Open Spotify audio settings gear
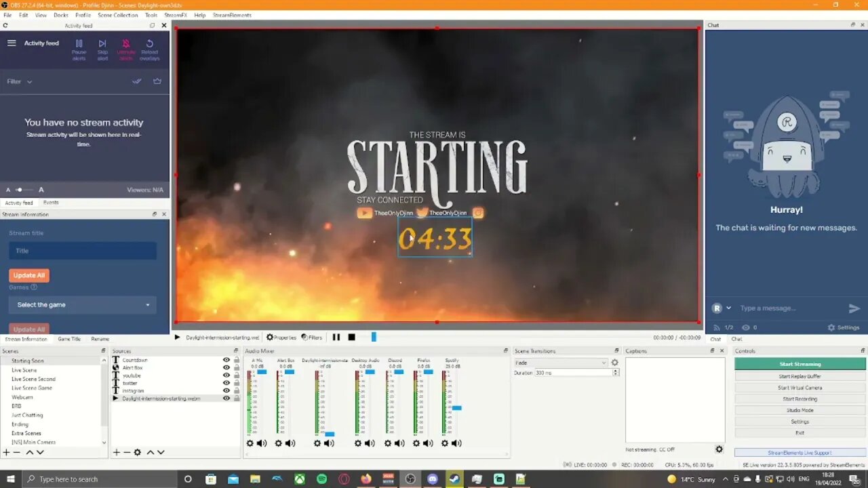Screen dimensions: 868x488 coord(445,443)
